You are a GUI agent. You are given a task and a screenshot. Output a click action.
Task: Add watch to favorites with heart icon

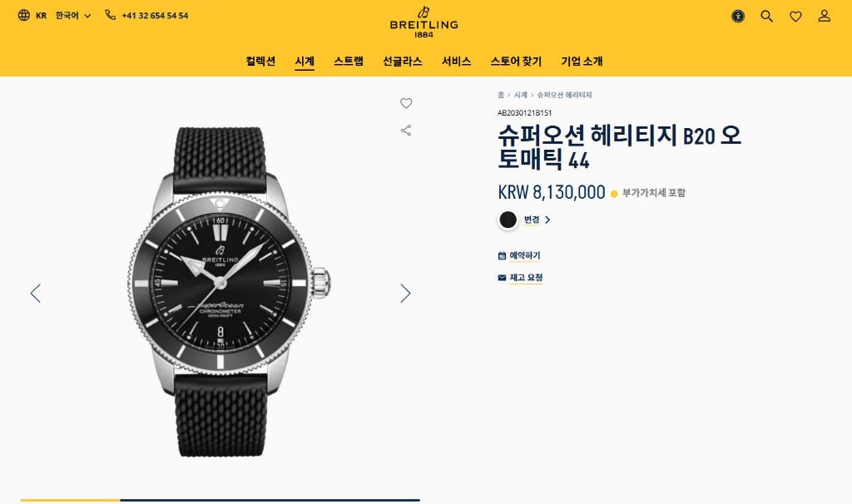(406, 103)
